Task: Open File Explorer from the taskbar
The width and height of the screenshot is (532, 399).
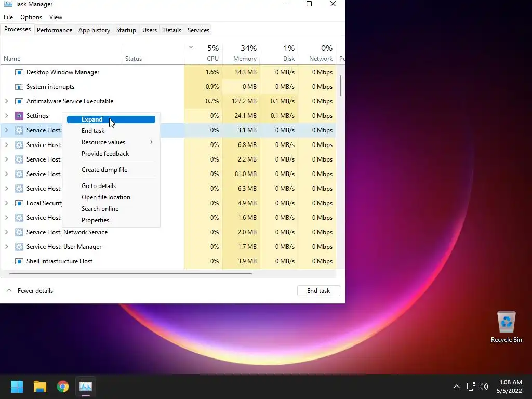Action: coord(39,387)
